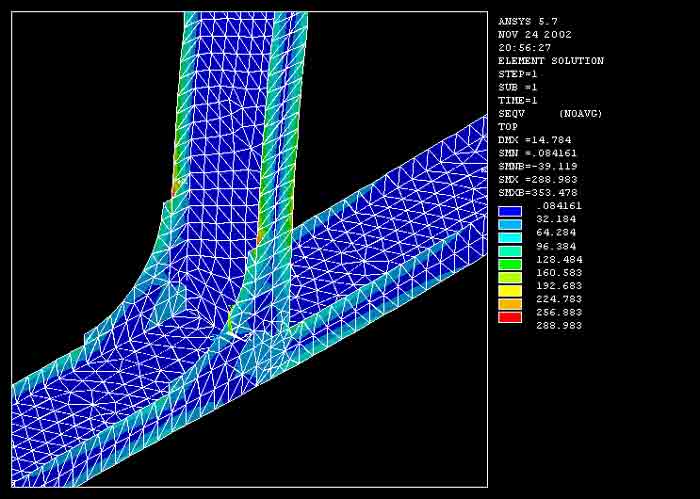This screenshot has width=700, height=499.
Task: Click the date text NOV 24 2002
Action: coord(535,34)
